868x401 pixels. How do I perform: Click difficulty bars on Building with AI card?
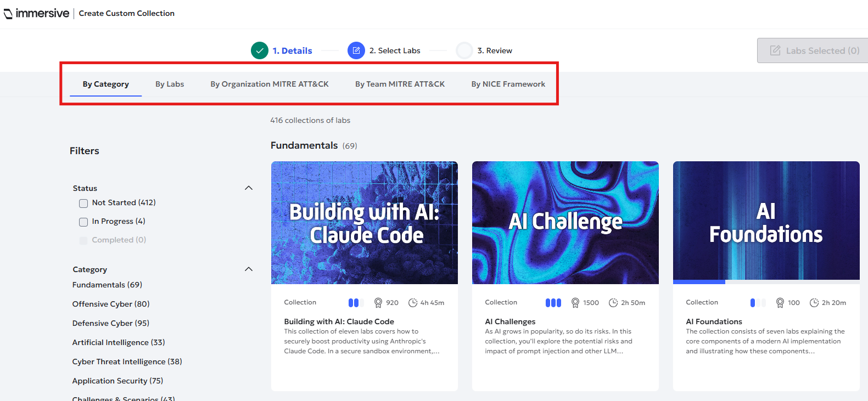coord(356,303)
